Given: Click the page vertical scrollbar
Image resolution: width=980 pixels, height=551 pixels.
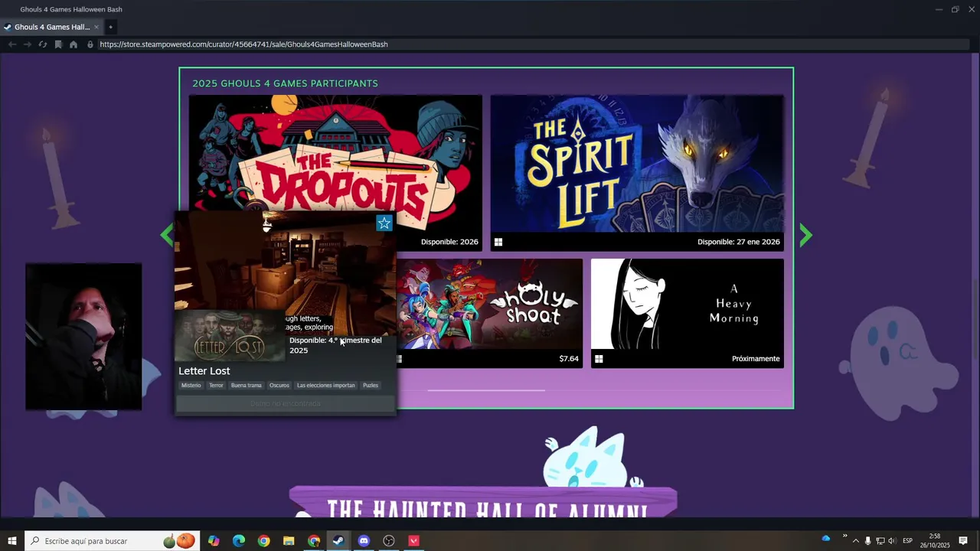Looking at the screenshot, I should pos(975,287).
